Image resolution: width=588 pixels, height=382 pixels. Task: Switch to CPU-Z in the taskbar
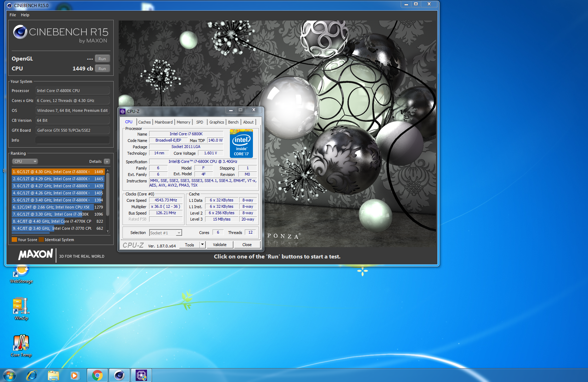click(x=141, y=375)
